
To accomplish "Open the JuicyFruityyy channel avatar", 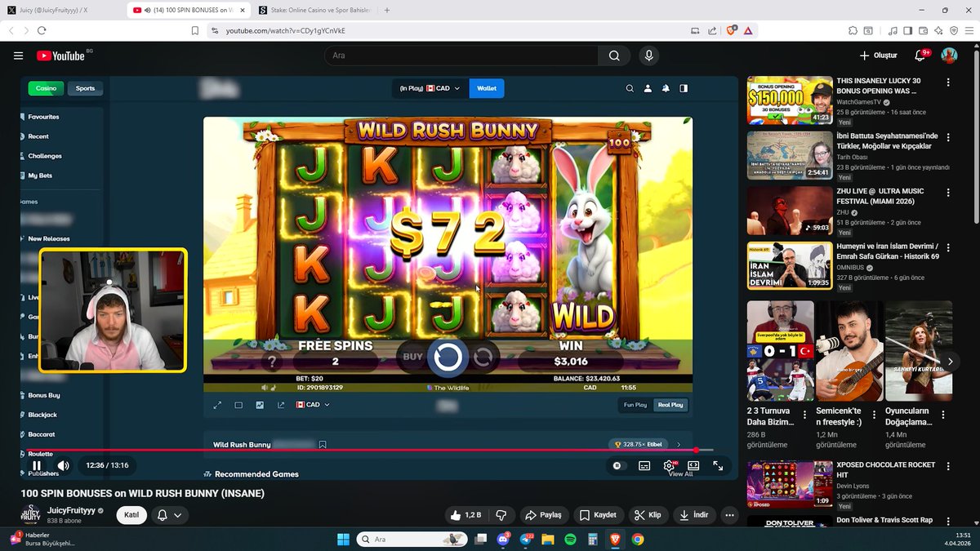I will click(31, 515).
